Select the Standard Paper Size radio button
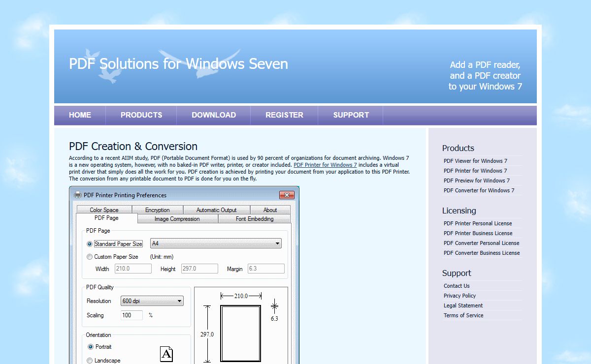 tap(90, 243)
